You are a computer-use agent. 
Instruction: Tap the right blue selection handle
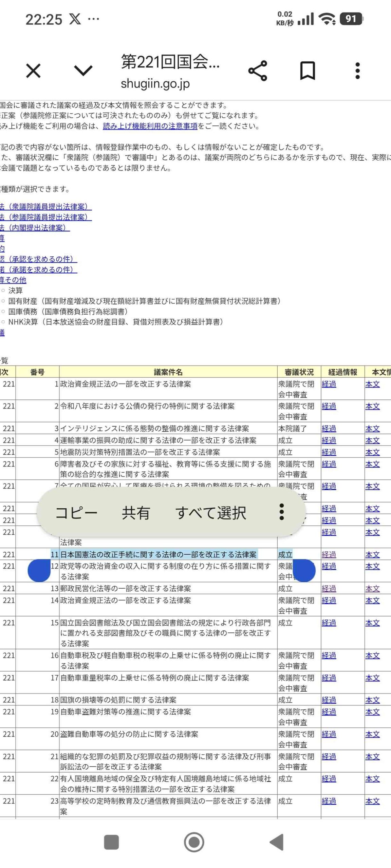pos(304,570)
